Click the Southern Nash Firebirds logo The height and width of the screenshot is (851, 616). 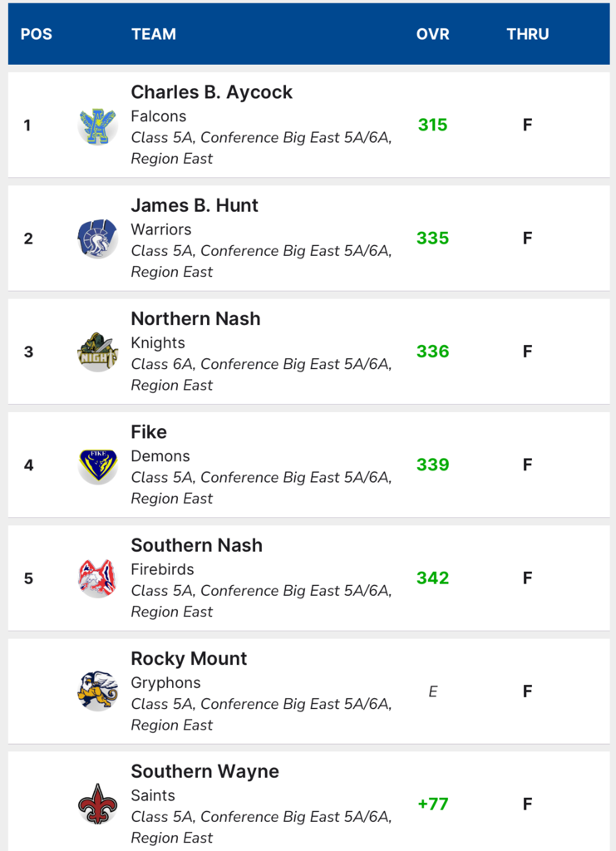pyautogui.click(x=98, y=578)
